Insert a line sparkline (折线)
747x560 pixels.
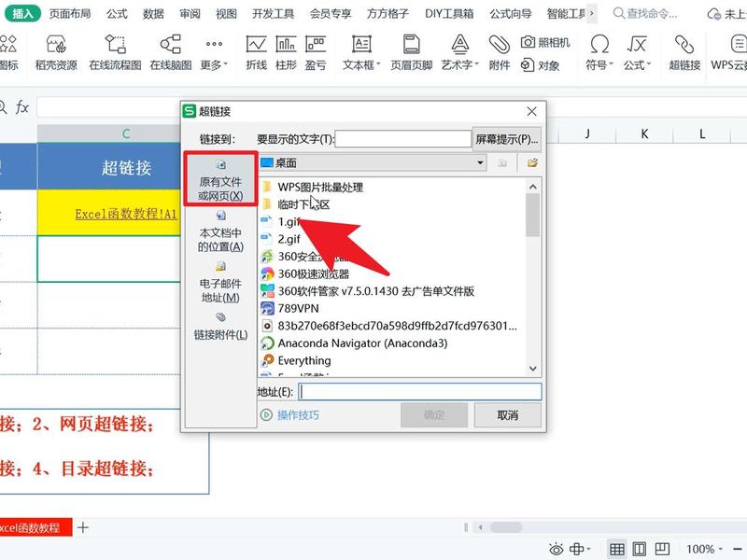[256, 52]
